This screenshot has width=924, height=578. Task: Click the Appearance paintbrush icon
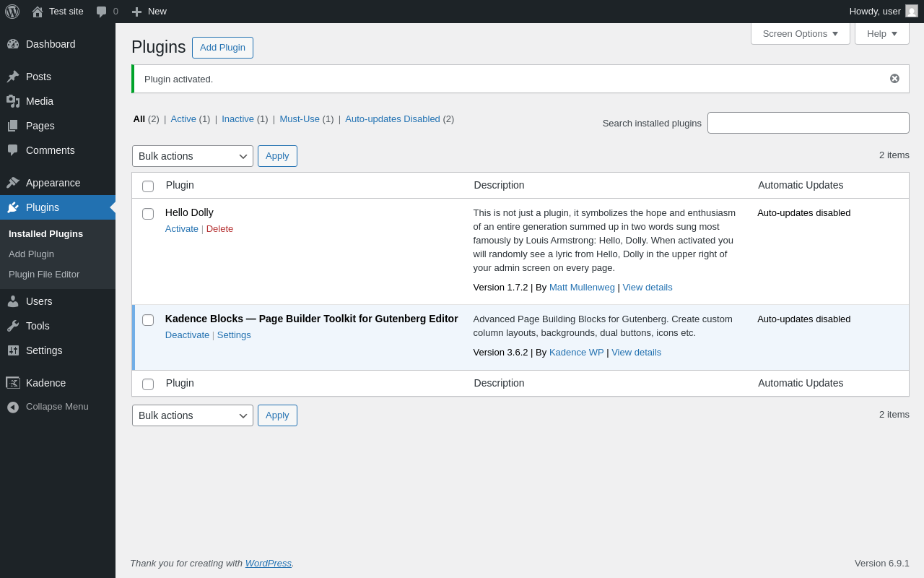[x=13, y=183]
